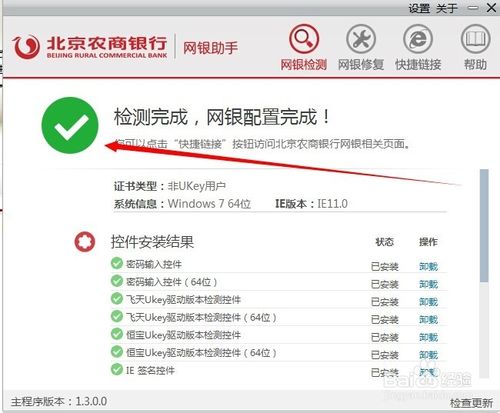Open the 关于 menu at top
This screenshot has height=413, width=500.
click(x=446, y=8)
